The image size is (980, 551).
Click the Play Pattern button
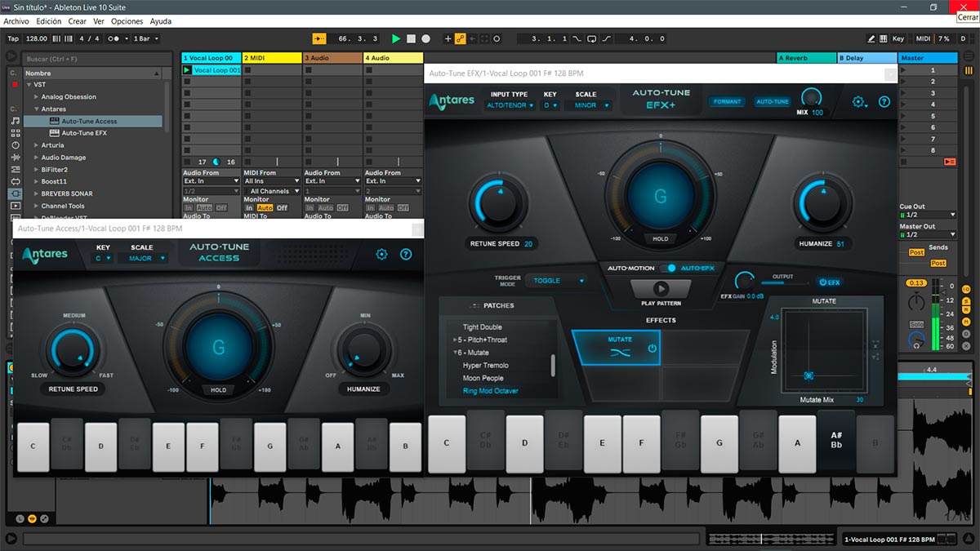click(x=661, y=288)
